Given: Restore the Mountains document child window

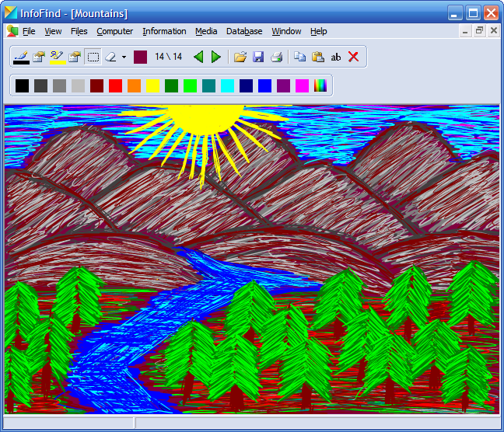Looking at the screenshot, I should point(479,31).
